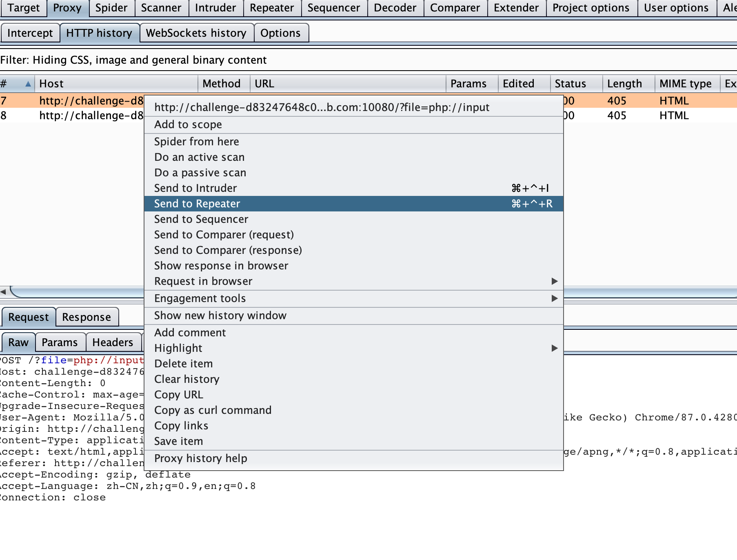Viewport: 737px width, 560px height.
Task: Select the Proxy tab
Action: click(67, 8)
